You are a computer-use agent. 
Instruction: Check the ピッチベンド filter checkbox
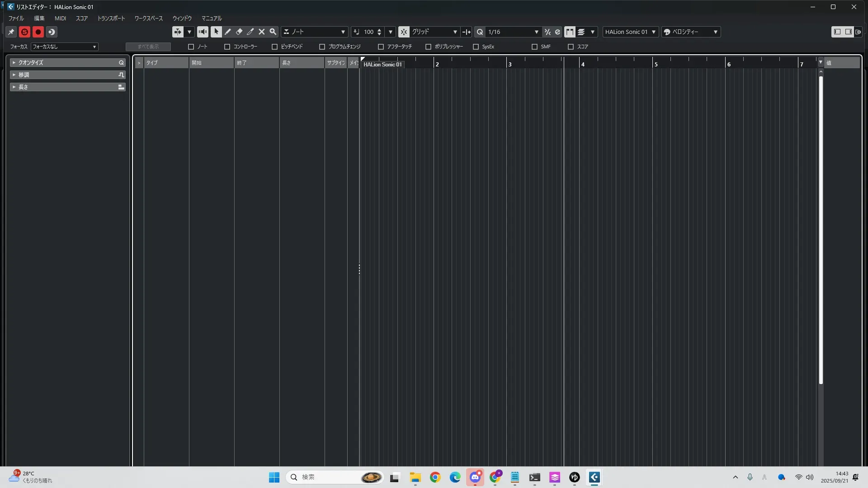coord(274,47)
